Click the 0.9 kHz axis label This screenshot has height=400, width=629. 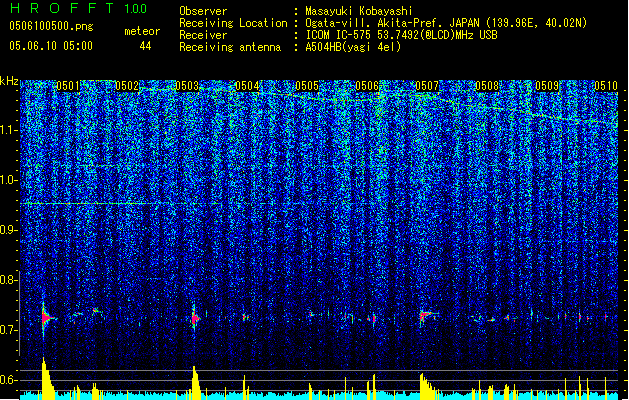pos(9,230)
